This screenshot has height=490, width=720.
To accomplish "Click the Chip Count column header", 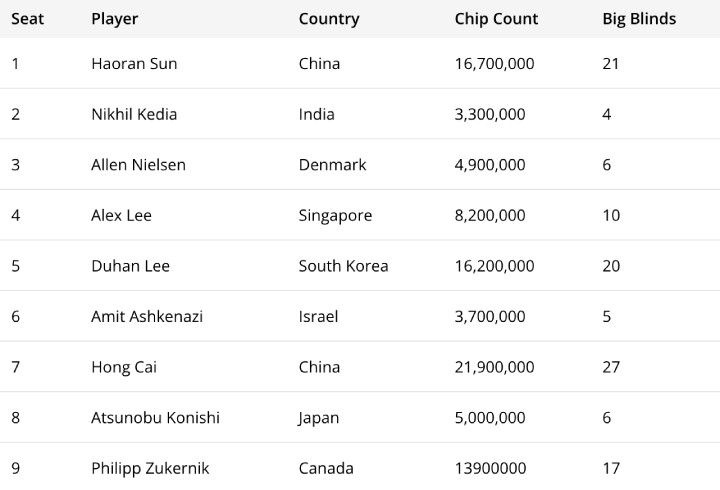I will 496,19.
